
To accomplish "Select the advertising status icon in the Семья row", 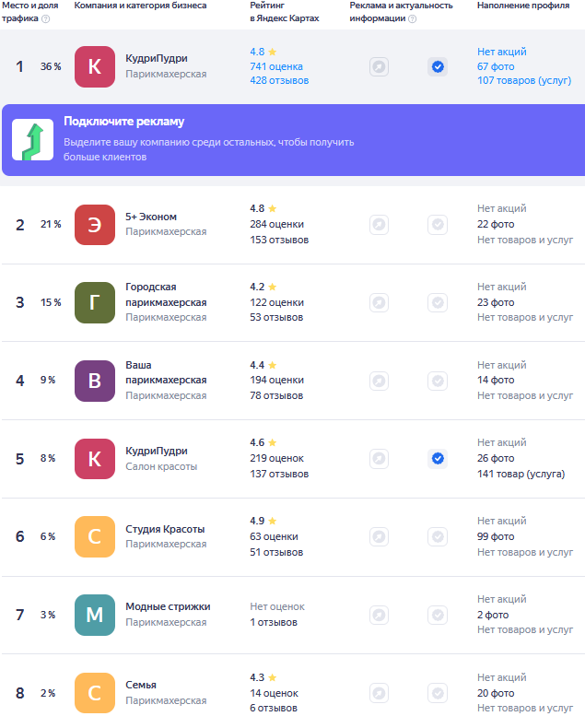I will click(x=379, y=693).
